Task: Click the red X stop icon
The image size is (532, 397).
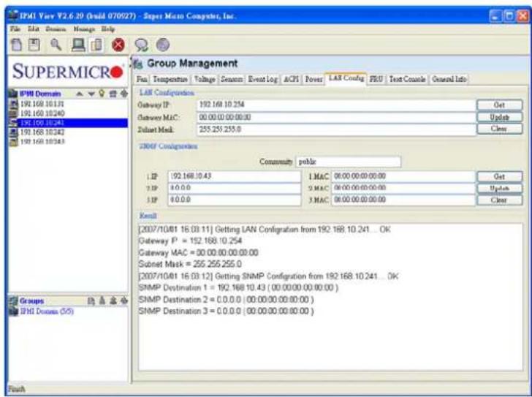Action: [118, 45]
